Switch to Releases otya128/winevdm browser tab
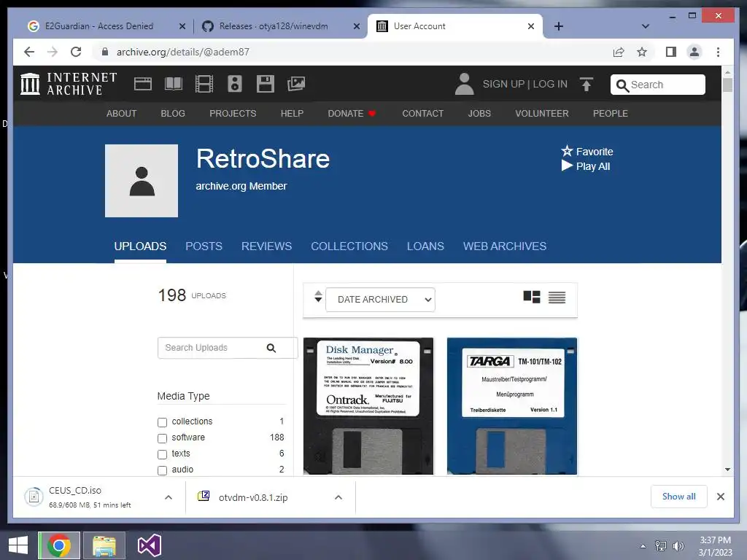The height and width of the screenshot is (560, 747). (279, 26)
